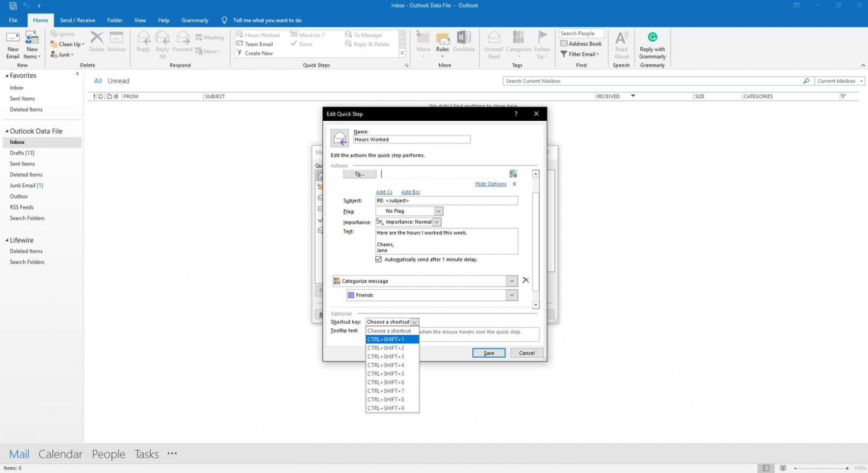Image resolution: width=868 pixels, height=473 pixels.
Task: Click the More ellipsis in navigation bar
Action: click(172, 453)
